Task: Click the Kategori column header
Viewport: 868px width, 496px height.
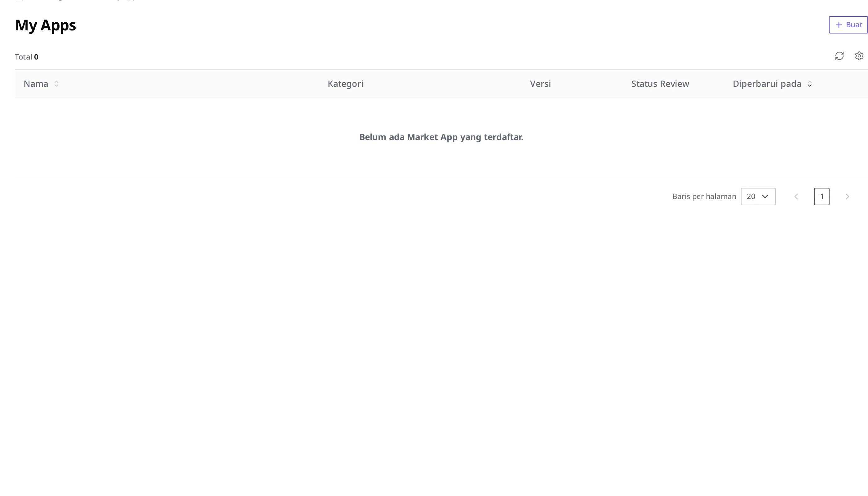Action: (345, 84)
